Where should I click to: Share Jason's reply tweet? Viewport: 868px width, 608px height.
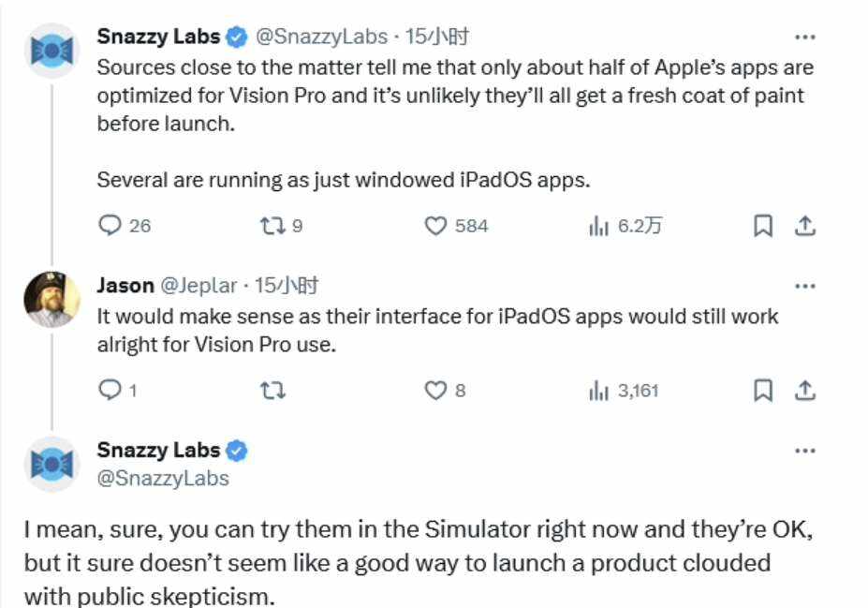click(805, 390)
